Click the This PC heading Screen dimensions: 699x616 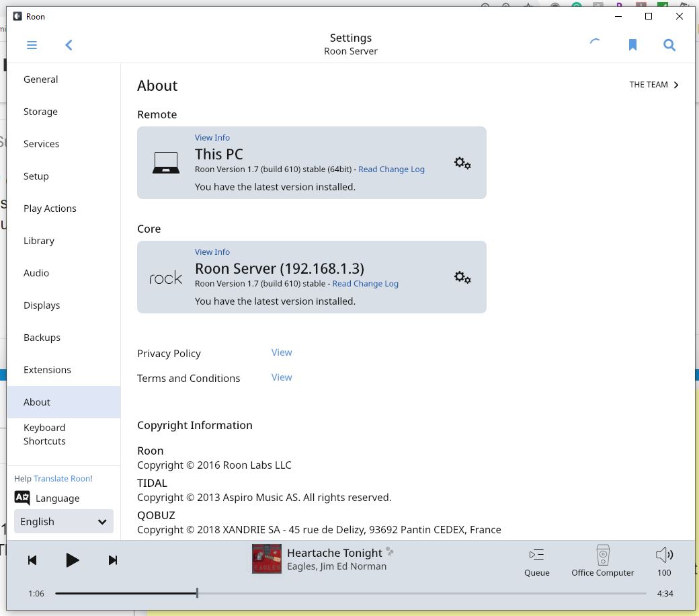pyautogui.click(x=219, y=154)
